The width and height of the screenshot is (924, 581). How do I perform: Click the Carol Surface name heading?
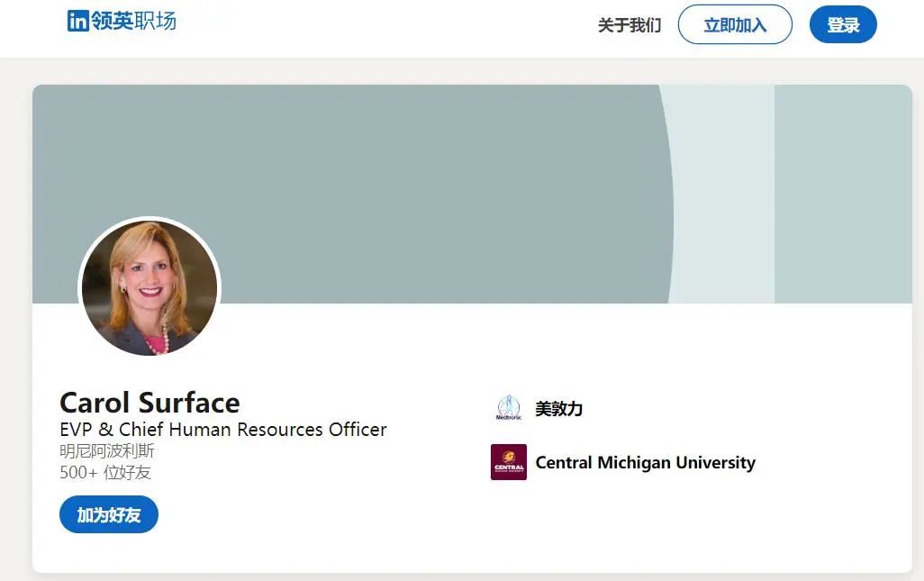(x=149, y=402)
